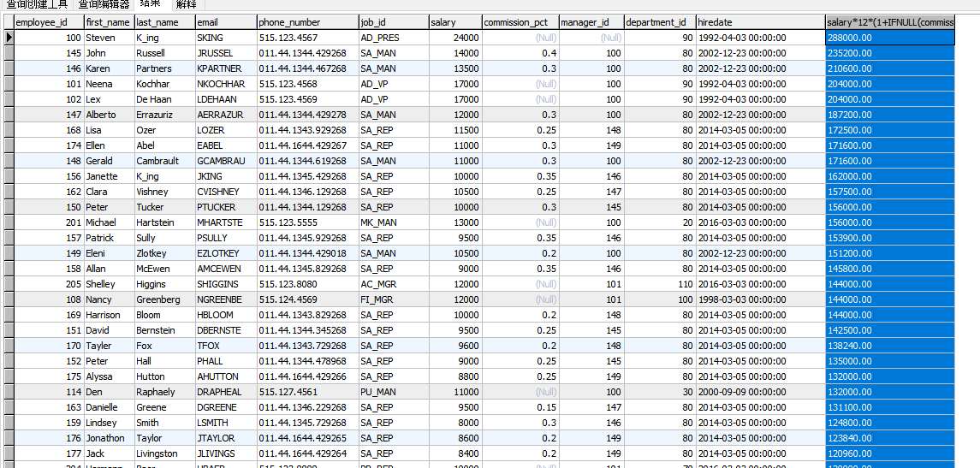Select the last name cell Livingston
The height and width of the screenshot is (468, 980).
164,453
